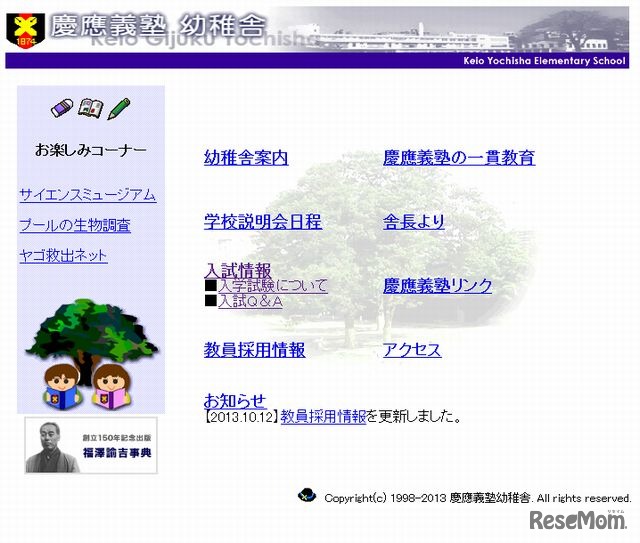
Task: Click the eraser icon in sidebar
Action: tap(62, 108)
